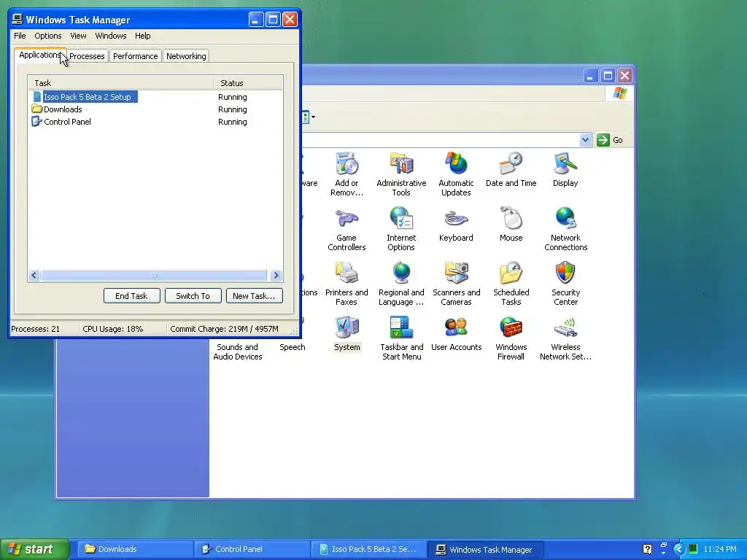Click task list scrollbar right arrow
Screen dimensions: 747x560
(276, 275)
